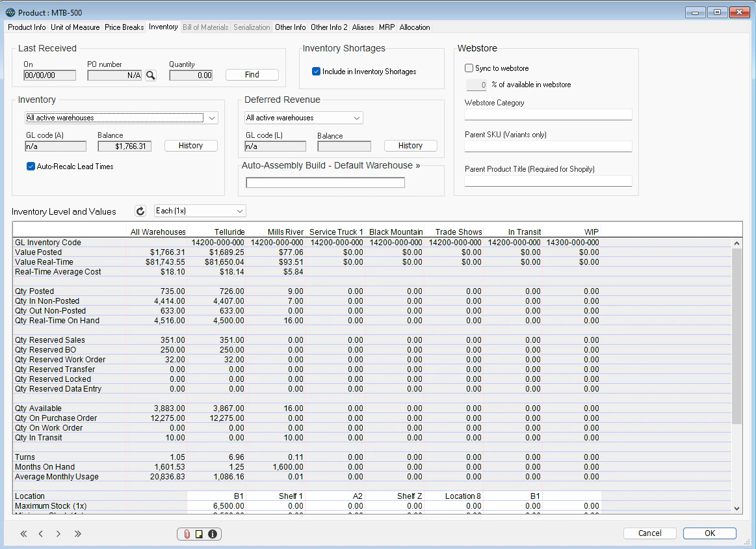
Task: Refresh the Inventory Level and Values grid
Action: click(140, 211)
